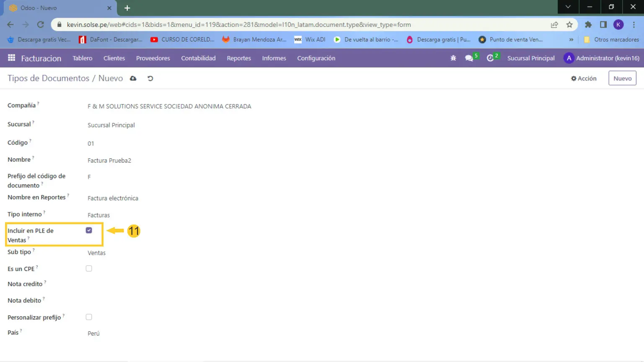Click the Nuevo button
The image size is (644, 362).
click(x=622, y=78)
